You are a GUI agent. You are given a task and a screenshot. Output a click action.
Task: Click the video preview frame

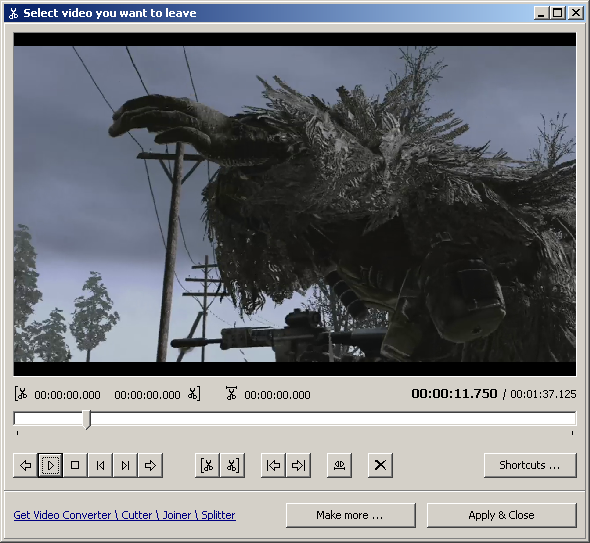pyautogui.click(x=295, y=204)
